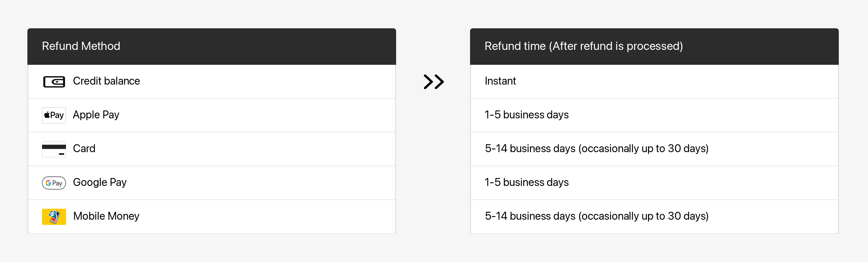Click 'After refund is processed' header text
The width and height of the screenshot is (868, 262).
coord(616,46)
